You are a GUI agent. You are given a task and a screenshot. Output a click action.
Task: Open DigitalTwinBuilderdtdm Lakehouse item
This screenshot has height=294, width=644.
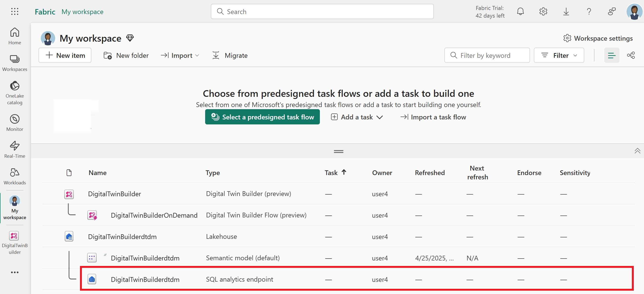122,237
